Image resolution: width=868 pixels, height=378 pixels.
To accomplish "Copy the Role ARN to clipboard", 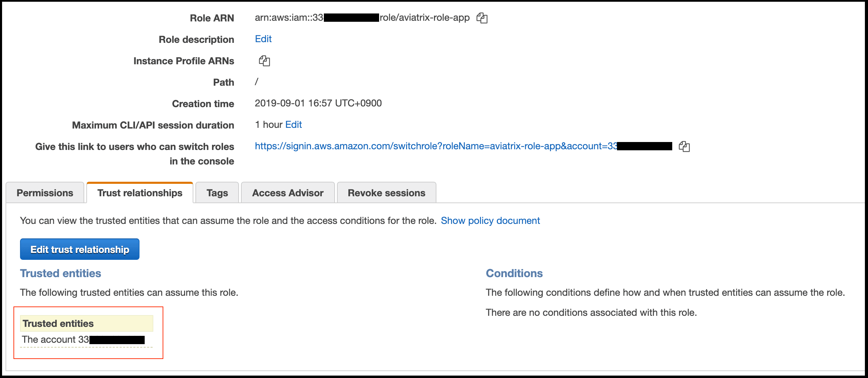I will pos(482,18).
